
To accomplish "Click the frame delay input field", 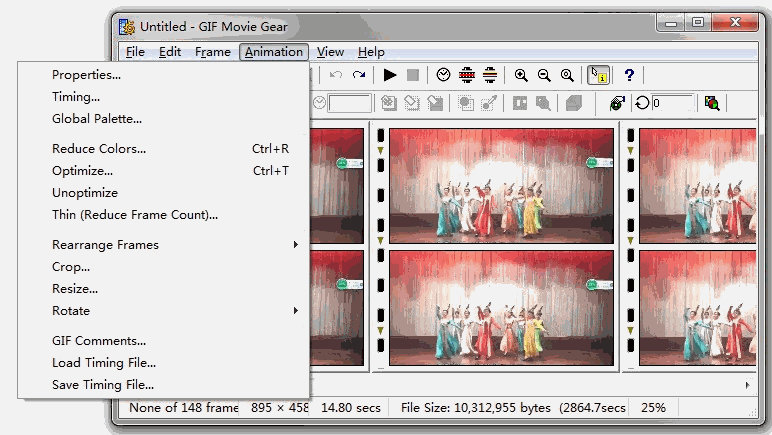I will click(x=350, y=103).
